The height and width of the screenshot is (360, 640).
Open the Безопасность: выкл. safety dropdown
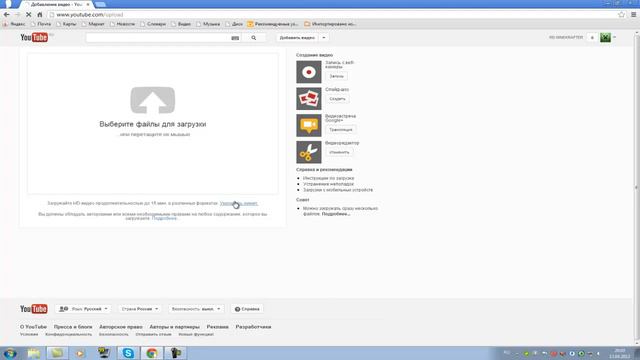(196, 309)
